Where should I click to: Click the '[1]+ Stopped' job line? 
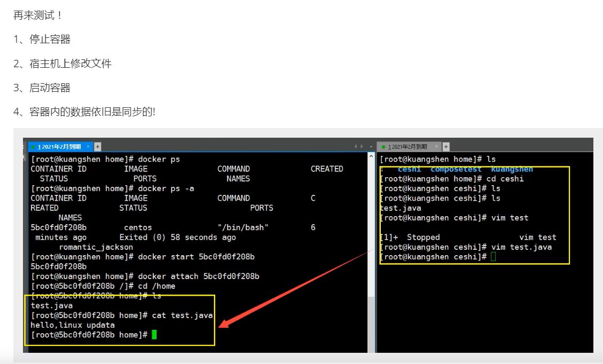(468, 237)
